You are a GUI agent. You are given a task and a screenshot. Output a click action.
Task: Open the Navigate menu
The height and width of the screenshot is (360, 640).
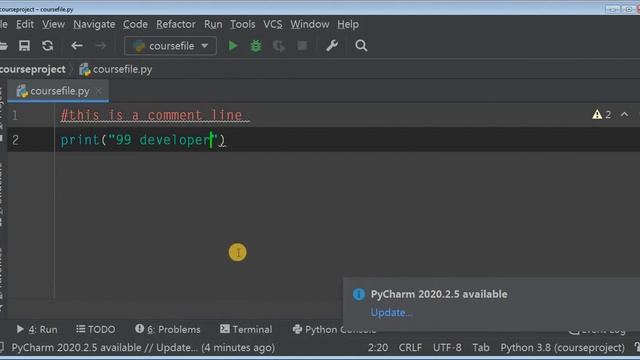click(x=94, y=24)
